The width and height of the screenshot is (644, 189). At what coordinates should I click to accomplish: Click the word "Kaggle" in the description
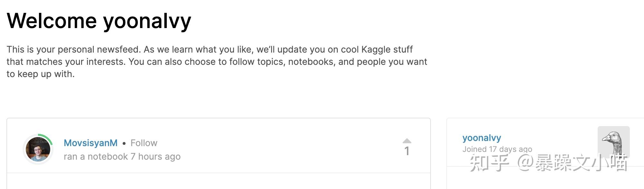(x=375, y=49)
